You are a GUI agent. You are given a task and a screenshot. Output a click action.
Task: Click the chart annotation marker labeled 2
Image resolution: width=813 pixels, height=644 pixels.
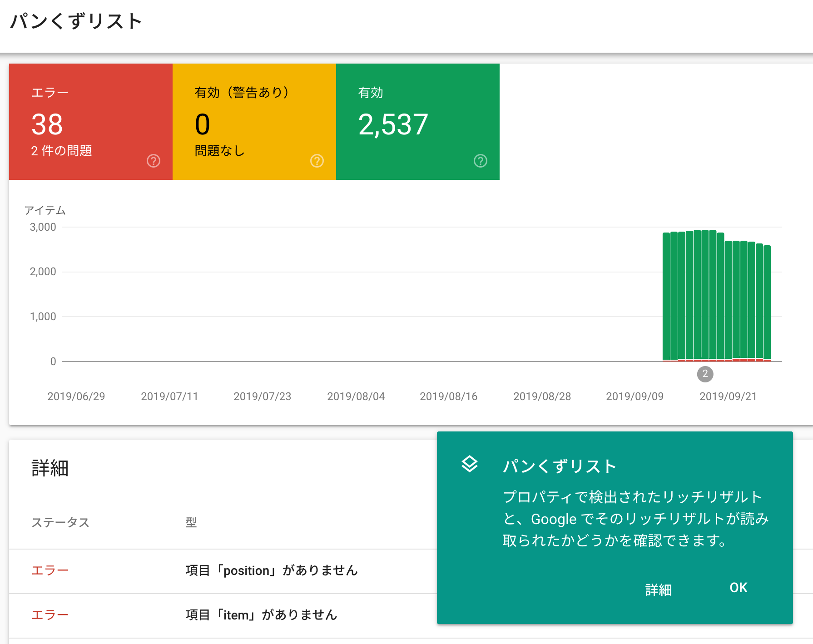705,374
